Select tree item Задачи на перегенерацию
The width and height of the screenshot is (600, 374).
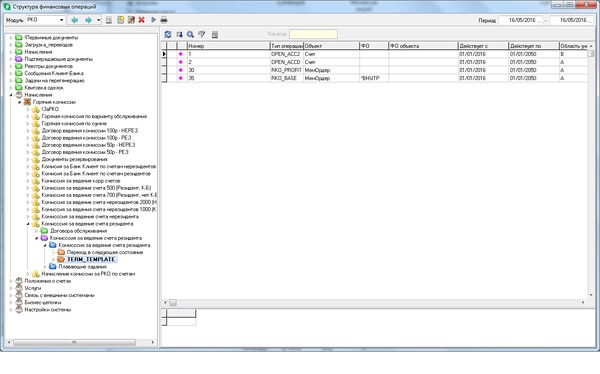[55, 80]
